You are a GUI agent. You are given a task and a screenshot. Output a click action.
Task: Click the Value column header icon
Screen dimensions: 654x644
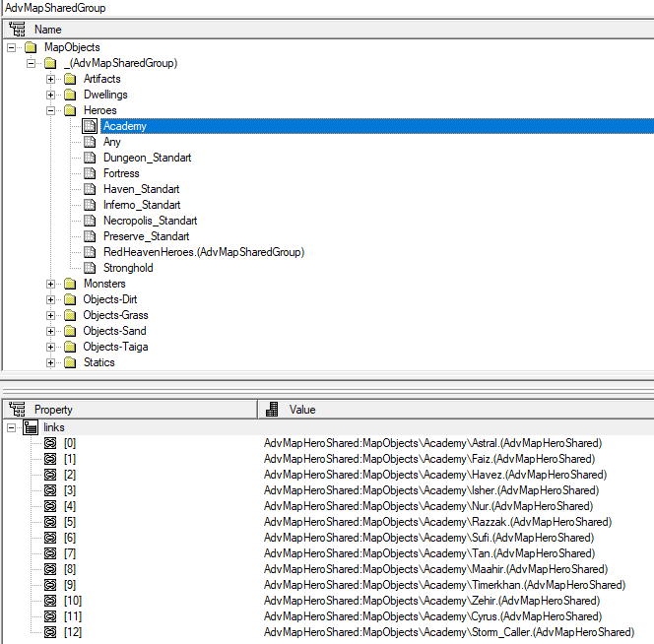tap(272, 410)
